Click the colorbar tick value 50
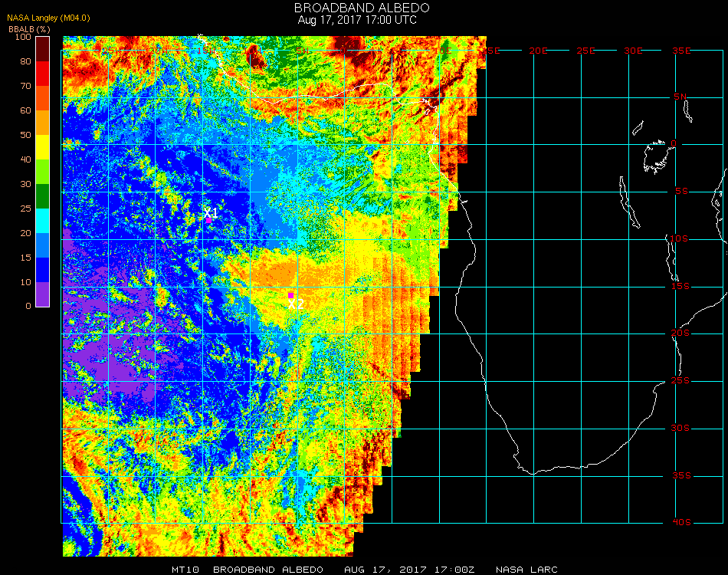 point(25,135)
